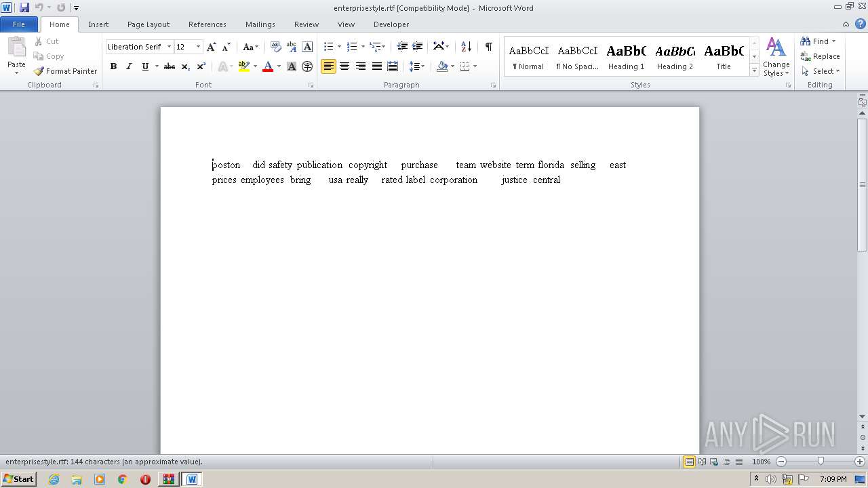The height and width of the screenshot is (488, 868).
Task: Expand the Styles gallery More arrow
Action: 754,70
